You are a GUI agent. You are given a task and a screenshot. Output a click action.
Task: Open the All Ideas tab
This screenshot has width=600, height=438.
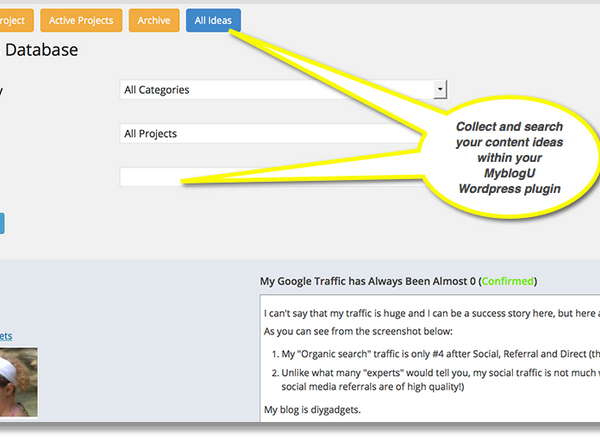pyautogui.click(x=213, y=20)
